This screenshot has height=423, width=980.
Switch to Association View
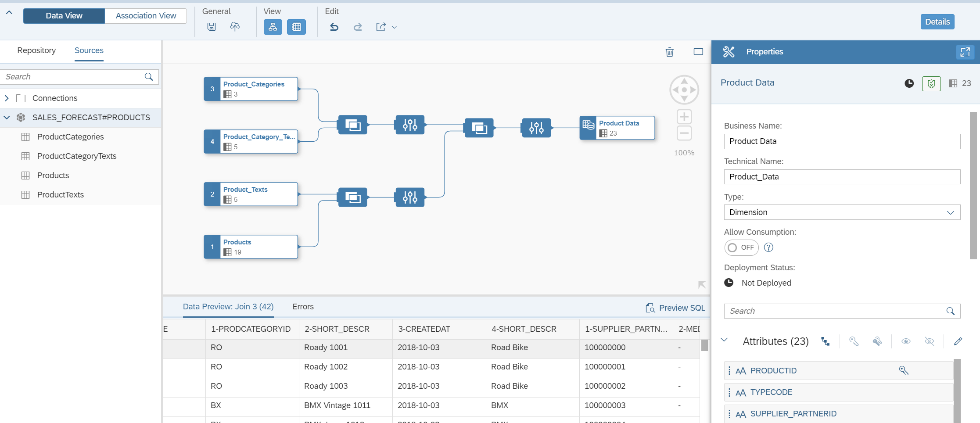[146, 16]
